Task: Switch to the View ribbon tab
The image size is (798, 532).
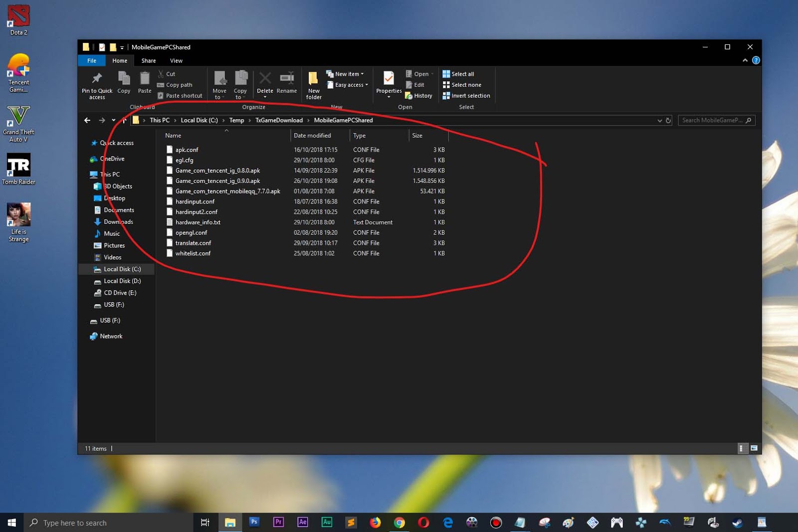Action: pyautogui.click(x=176, y=60)
